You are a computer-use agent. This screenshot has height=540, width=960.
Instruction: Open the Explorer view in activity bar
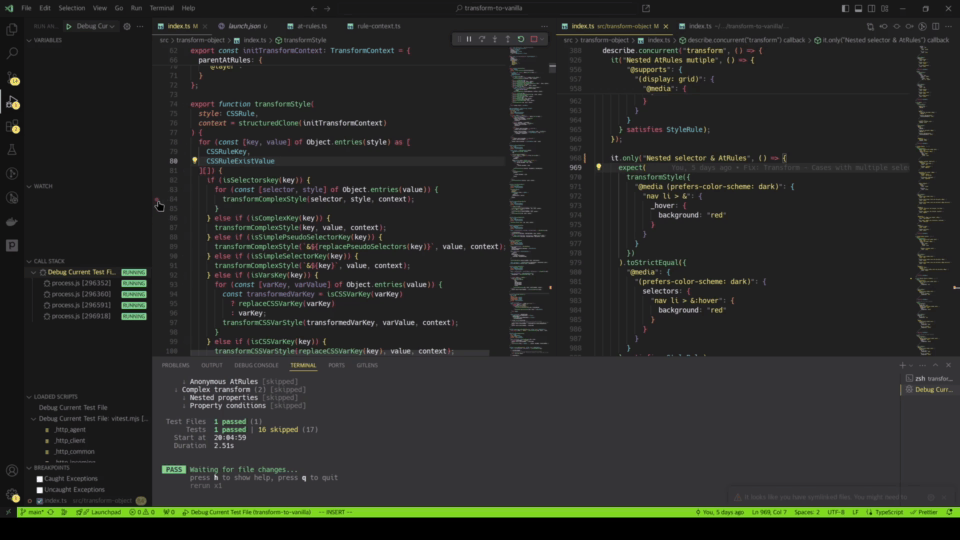12,29
